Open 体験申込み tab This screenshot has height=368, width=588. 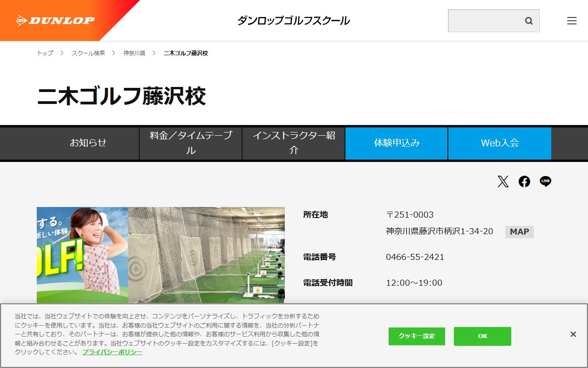click(396, 143)
